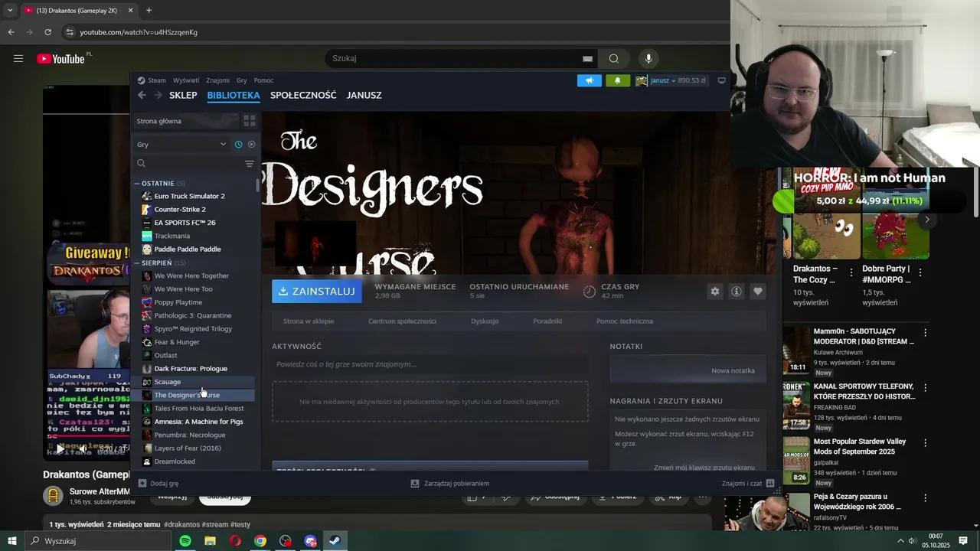Open File Explorer from taskbar

210,541
